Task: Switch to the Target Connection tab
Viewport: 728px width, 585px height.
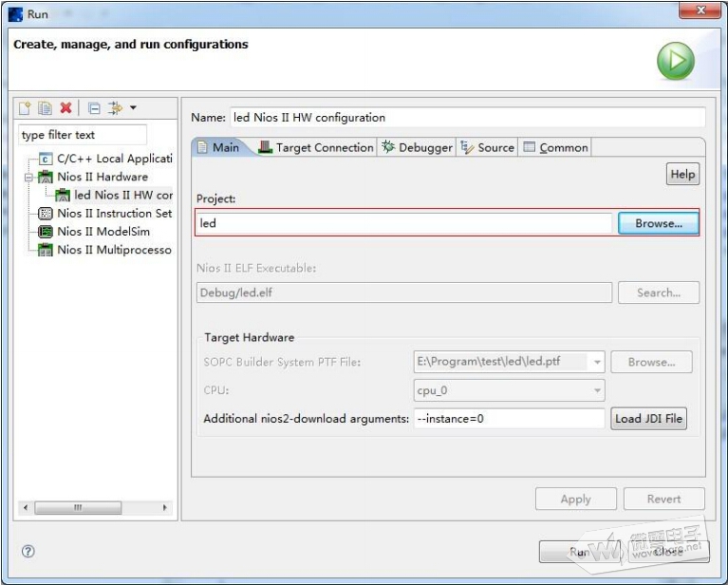Action: [x=316, y=147]
